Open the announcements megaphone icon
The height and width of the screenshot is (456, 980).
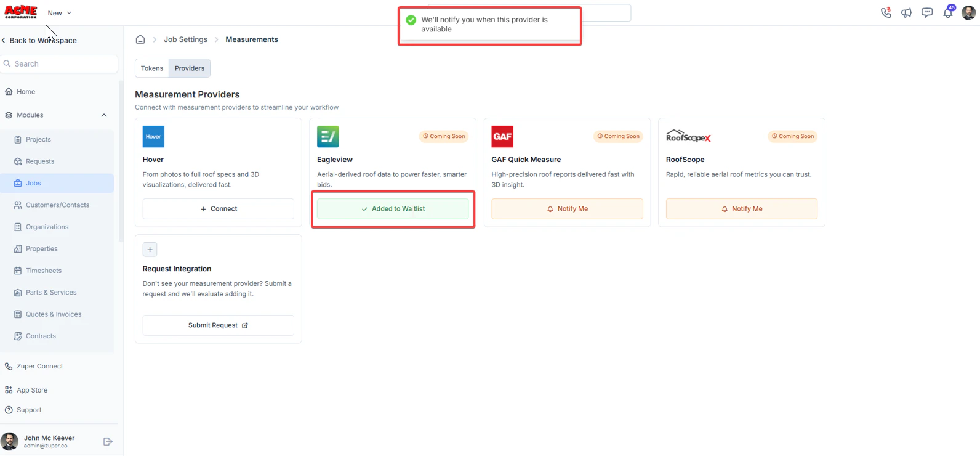(906, 13)
